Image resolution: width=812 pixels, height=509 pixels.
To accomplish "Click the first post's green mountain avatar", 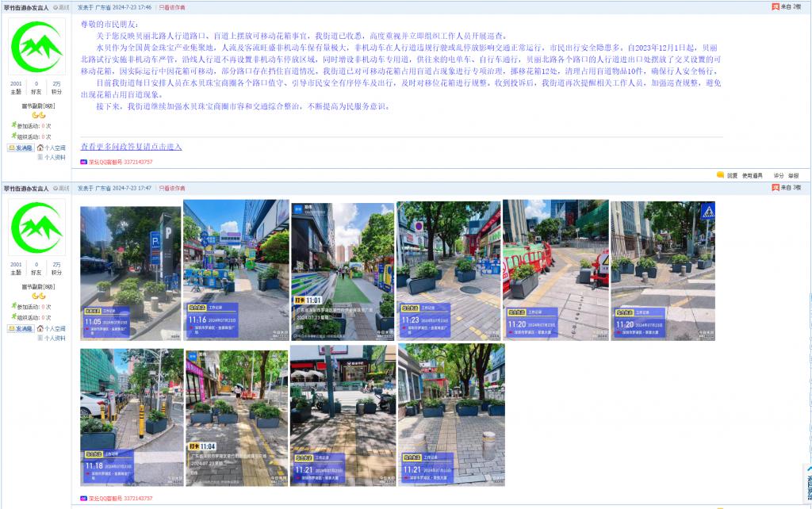I will [x=36, y=47].
